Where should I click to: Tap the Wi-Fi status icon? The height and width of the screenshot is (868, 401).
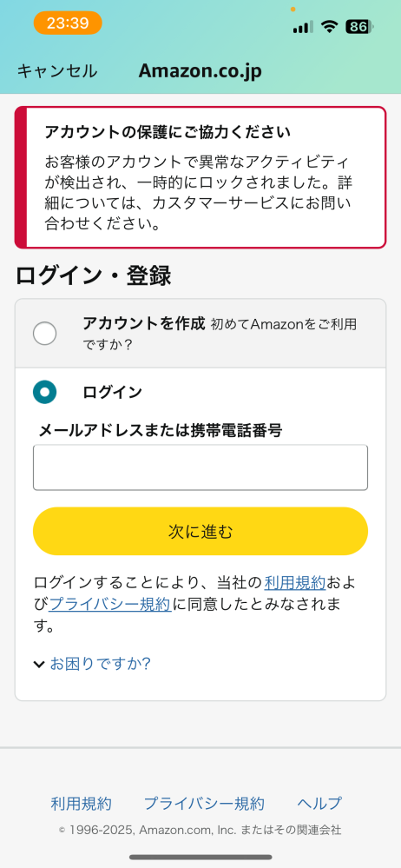click(330, 26)
